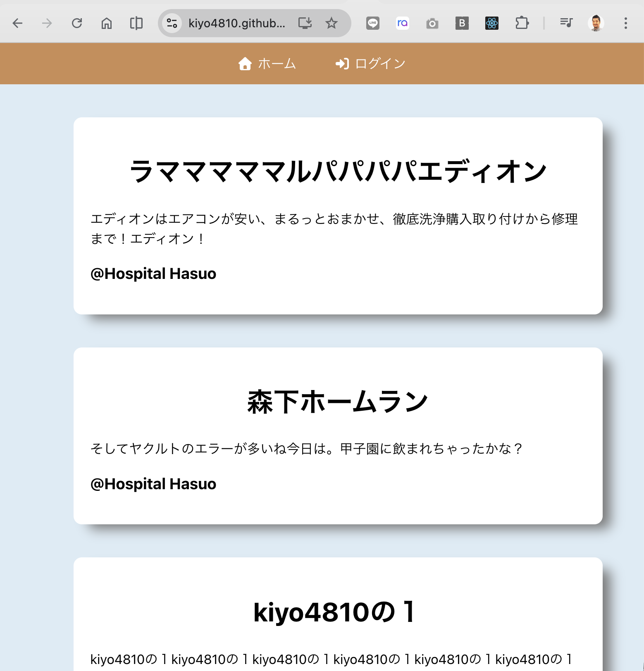Open the Chrome three-dot menu
The width and height of the screenshot is (644, 671).
pyautogui.click(x=626, y=23)
